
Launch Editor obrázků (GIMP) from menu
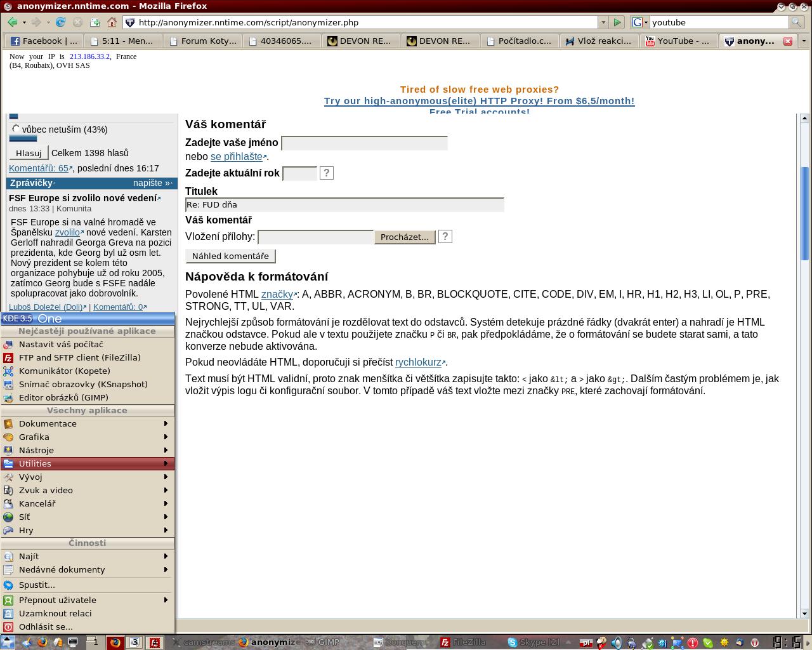88,397
